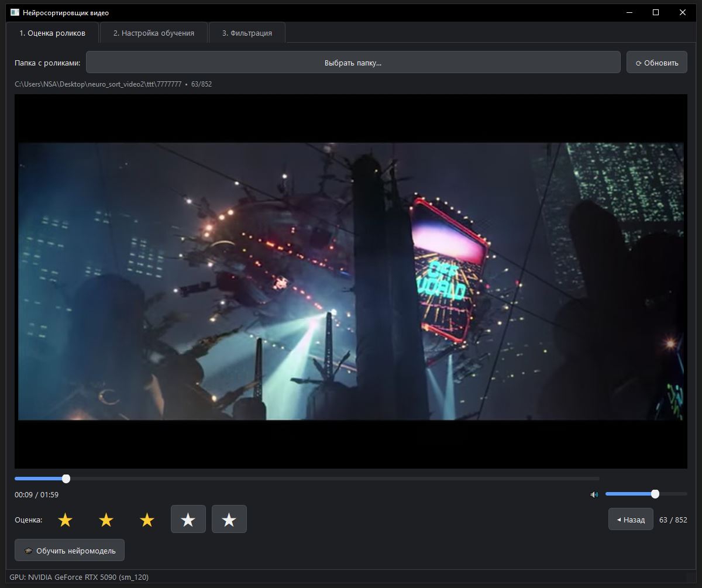Click the 'Выбрать папку...' button
702x588 pixels.
click(353, 63)
